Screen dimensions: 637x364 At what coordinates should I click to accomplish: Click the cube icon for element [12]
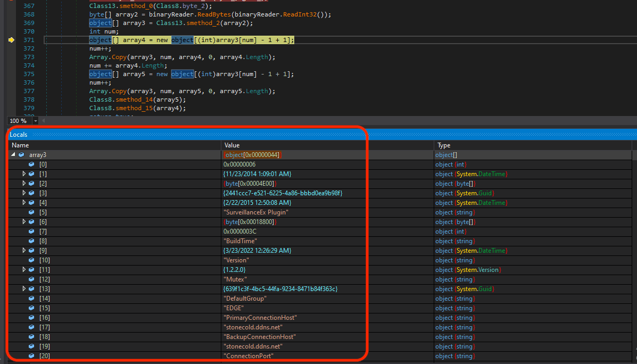coord(31,279)
